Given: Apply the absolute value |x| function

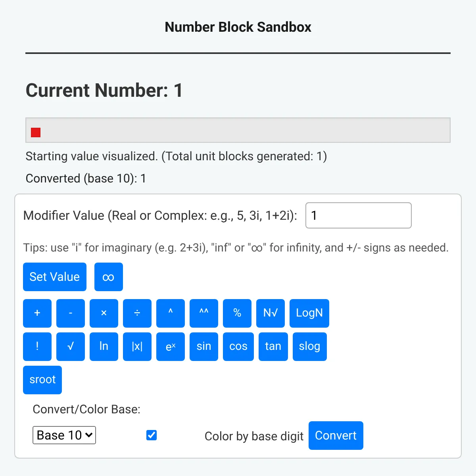Looking at the screenshot, I should (137, 347).
